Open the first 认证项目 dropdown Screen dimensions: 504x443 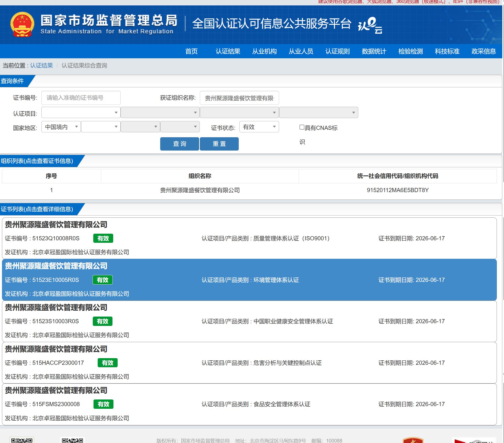(x=81, y=112)
